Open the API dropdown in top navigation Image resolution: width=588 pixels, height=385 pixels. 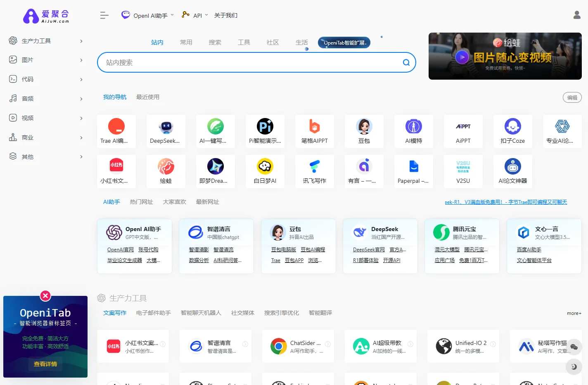click(195, 15)
